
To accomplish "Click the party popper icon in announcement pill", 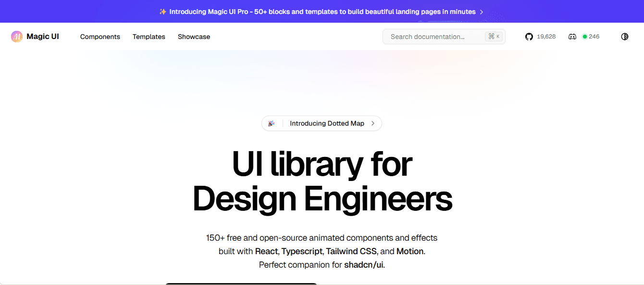I will (272, 124).
